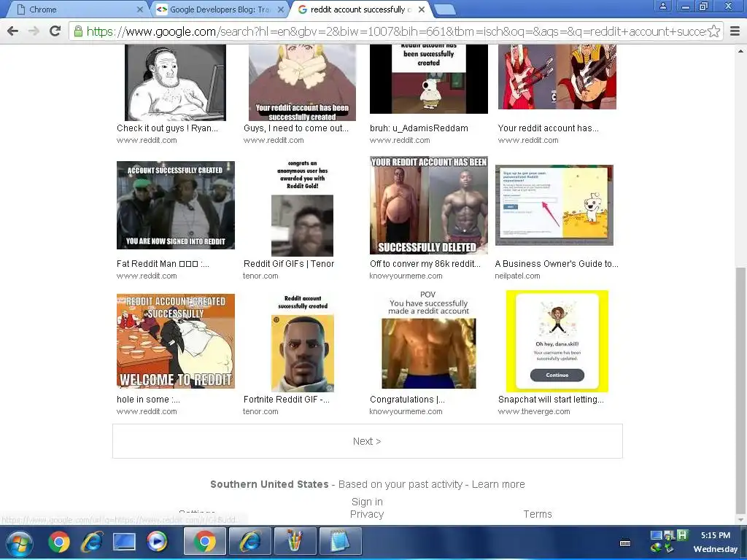Switch to running Internet Explorer window
Image resolution: width=747 pixels, height=560 pixels.
click(250, 542)
